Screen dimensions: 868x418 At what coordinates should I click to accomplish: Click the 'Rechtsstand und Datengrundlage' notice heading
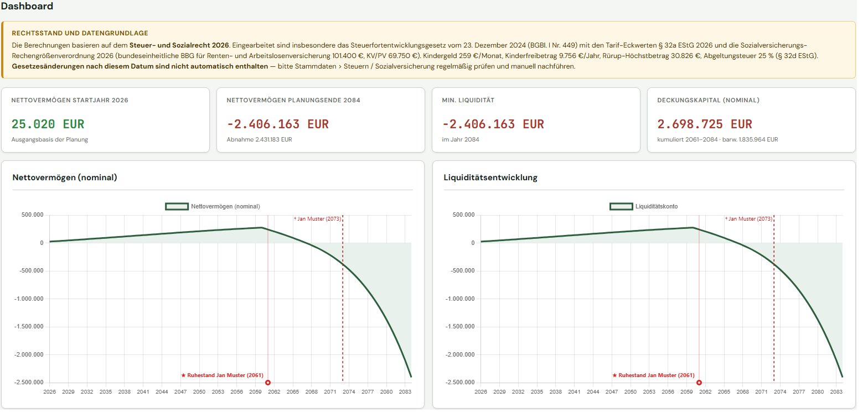pyautogui.click(x=81, y=34)
